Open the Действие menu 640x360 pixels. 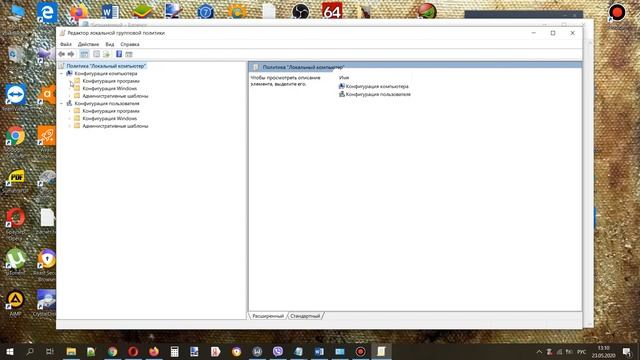click(x=88, y=44)
